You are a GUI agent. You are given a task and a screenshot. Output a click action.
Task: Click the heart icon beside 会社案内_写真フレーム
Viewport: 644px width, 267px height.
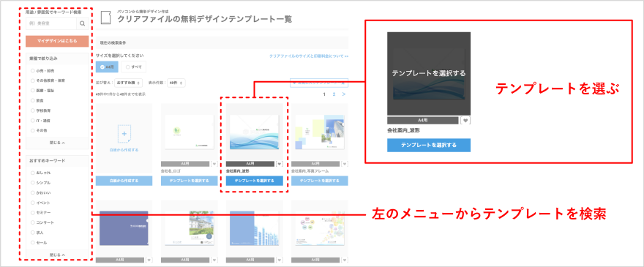[345, 164]
